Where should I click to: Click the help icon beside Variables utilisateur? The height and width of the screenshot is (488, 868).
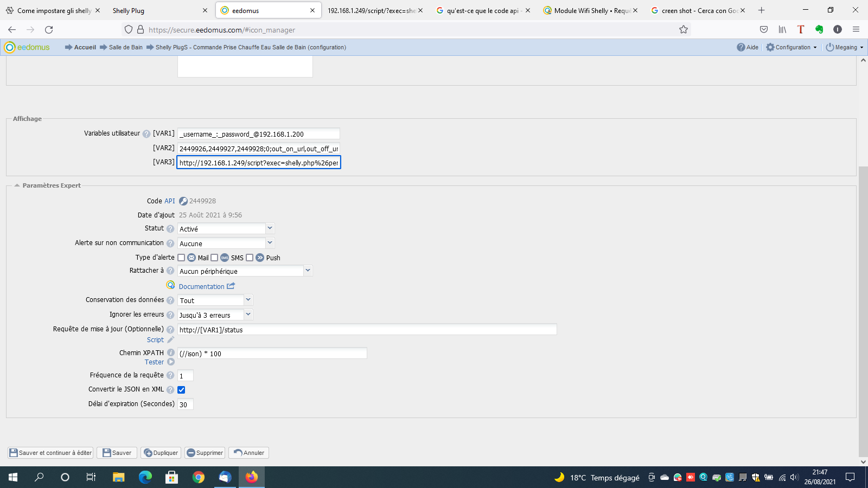pos(146,134)
